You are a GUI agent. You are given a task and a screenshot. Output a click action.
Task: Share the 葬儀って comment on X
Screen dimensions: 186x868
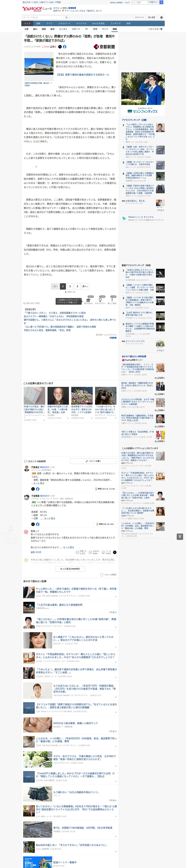[115, 552]
